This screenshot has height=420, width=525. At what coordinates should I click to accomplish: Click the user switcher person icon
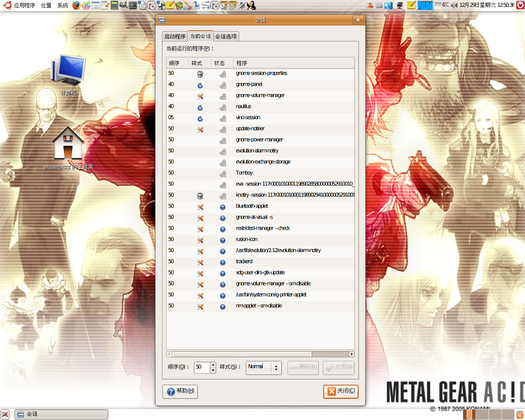click(x=370, y=5)
